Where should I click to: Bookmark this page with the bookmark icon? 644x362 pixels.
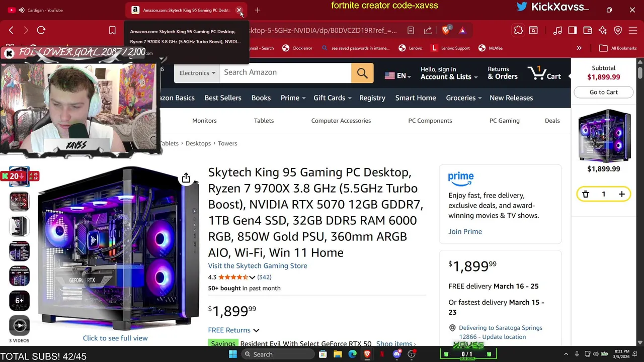point(112,31)
